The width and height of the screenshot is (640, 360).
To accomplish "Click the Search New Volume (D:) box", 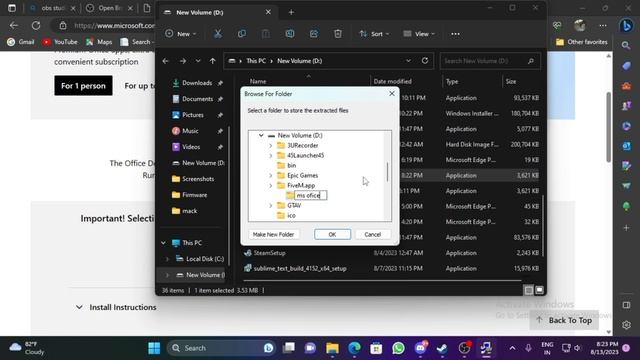I will [490, 61].
